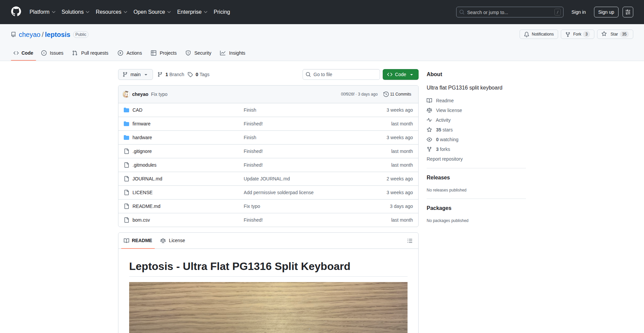Click the LICENSE file icon

pyautogui.click(x=126, y=192)
